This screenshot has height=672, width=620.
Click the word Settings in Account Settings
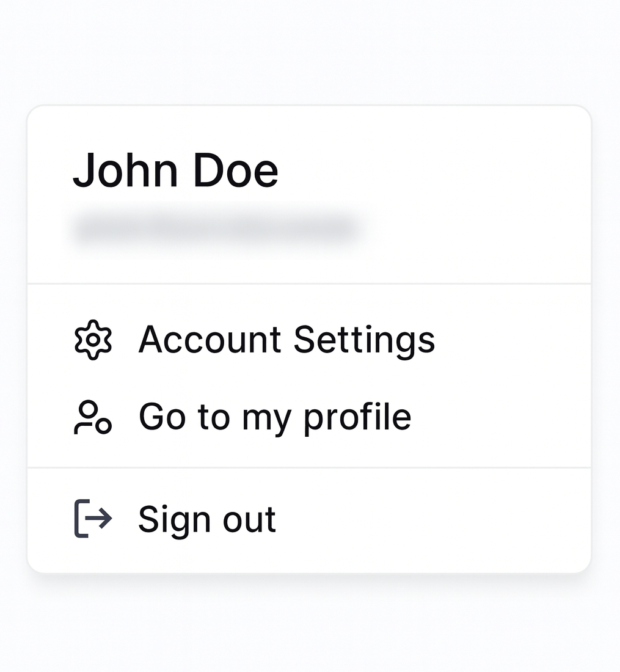[364, 340]
